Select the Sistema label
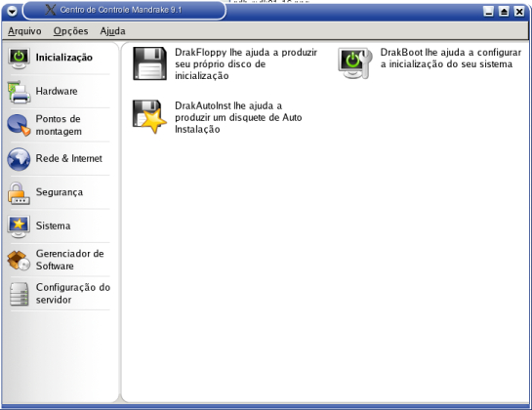Screen dimensions: 532x410 pos(54,225)
